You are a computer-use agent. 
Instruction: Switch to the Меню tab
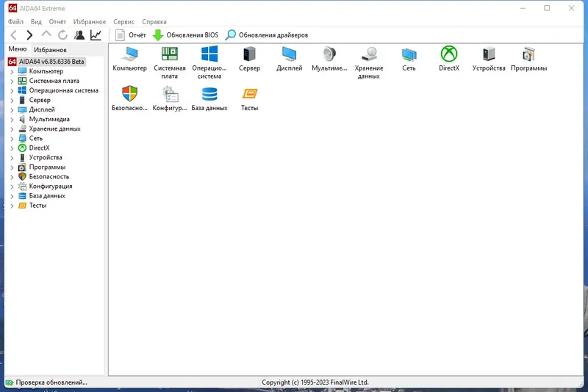(x=18, y=49)
